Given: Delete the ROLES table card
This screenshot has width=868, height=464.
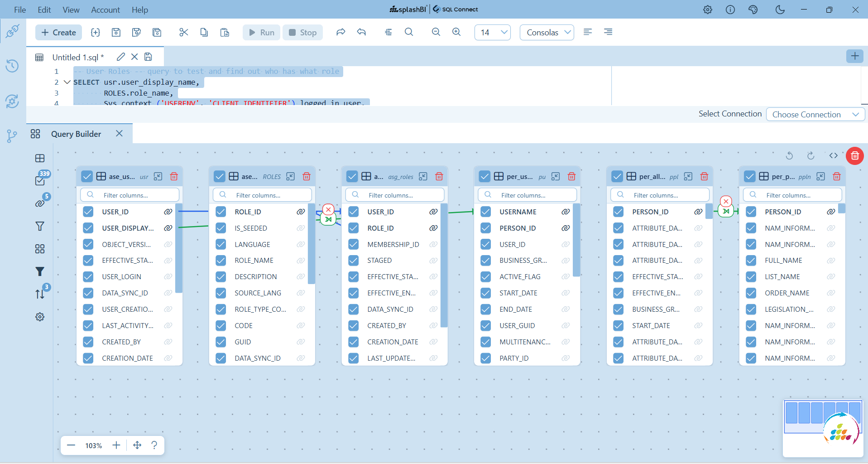Looking at the screenshot, I should [307, 176].
